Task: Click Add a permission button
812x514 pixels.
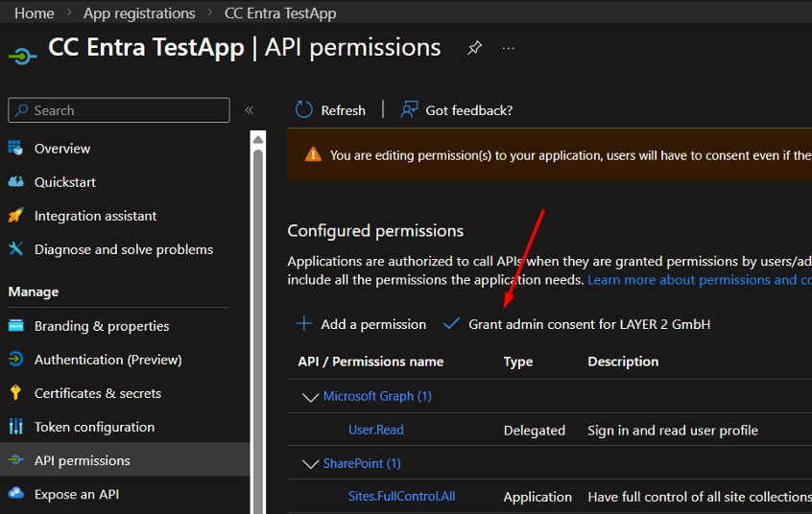Action: click(x=361, y=324)
